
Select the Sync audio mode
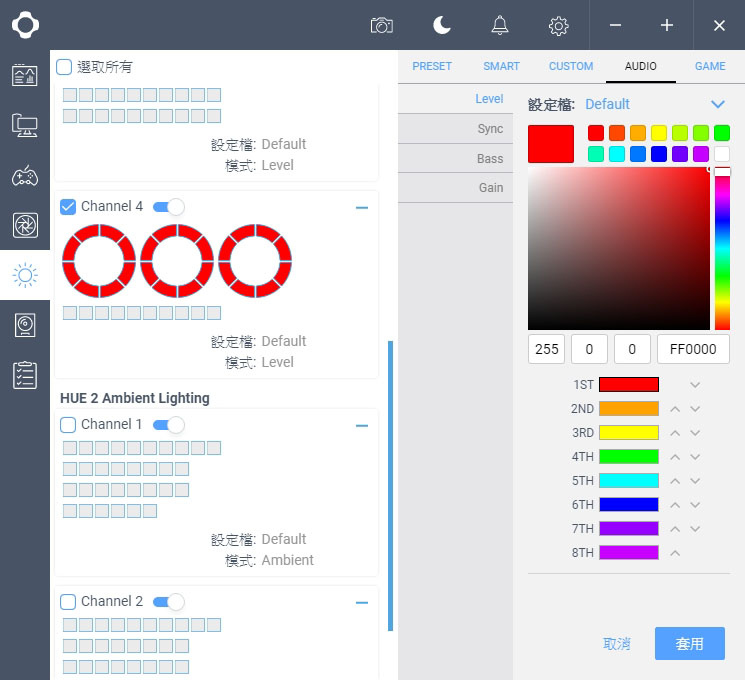click(x=456, y=129)
